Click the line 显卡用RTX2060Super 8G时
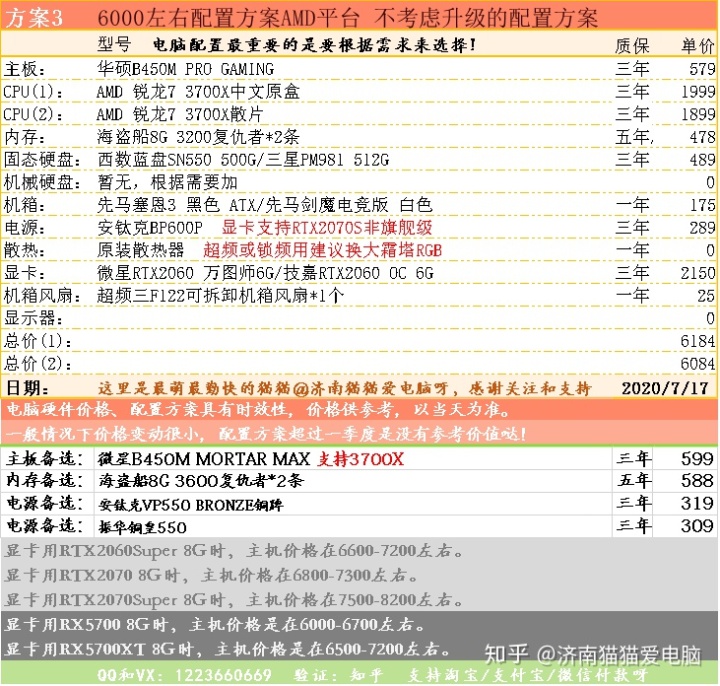 click(x=234, y=550)
